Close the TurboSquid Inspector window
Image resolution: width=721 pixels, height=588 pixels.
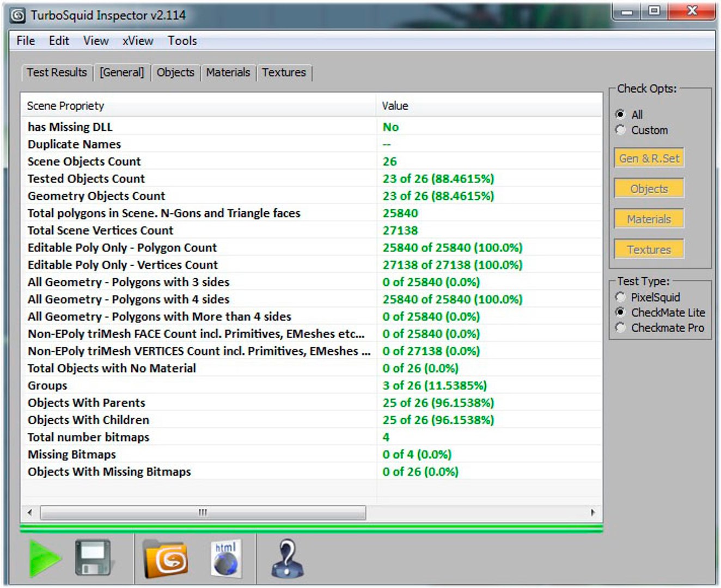(692, 11)
